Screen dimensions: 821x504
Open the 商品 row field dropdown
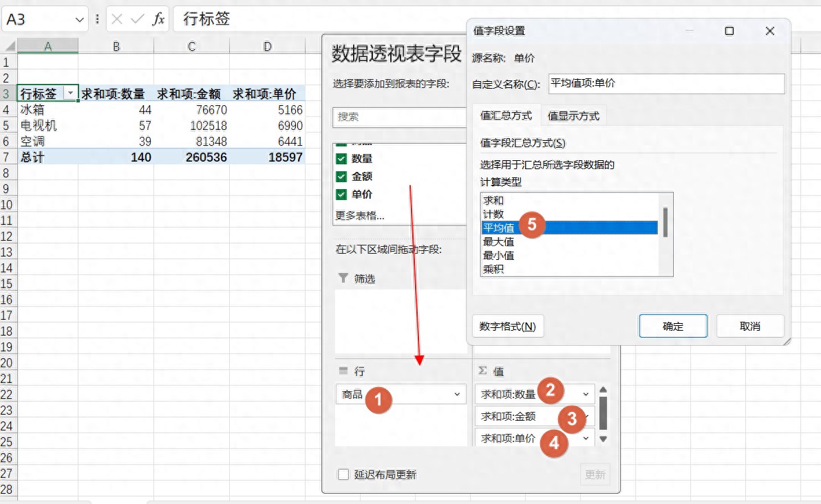[x=457, y=394]
